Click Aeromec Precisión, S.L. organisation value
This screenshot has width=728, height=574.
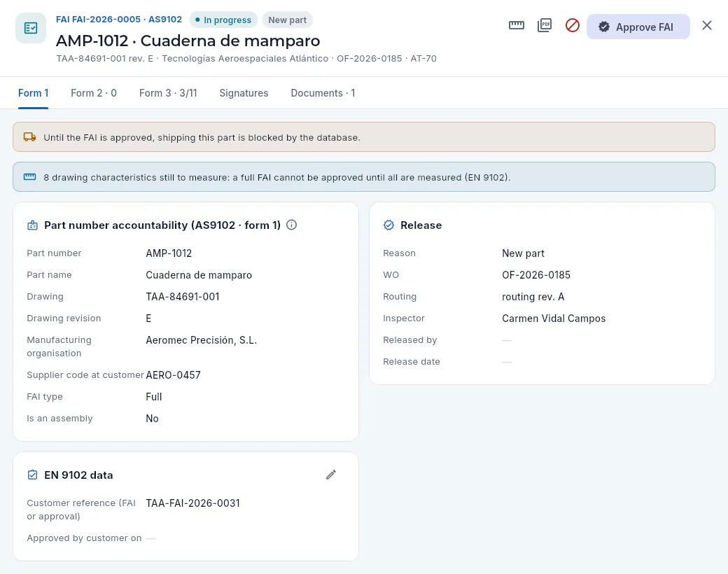(x=202, y=340)
